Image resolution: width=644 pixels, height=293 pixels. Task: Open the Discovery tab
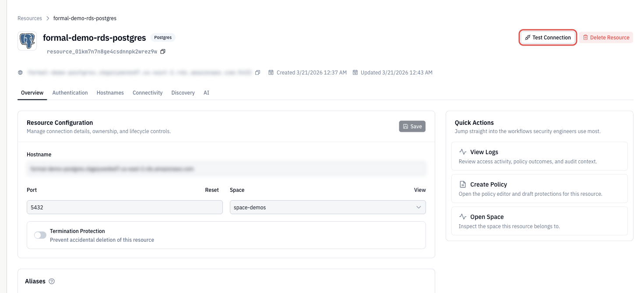pyautogui.click(x=183, y=93)
